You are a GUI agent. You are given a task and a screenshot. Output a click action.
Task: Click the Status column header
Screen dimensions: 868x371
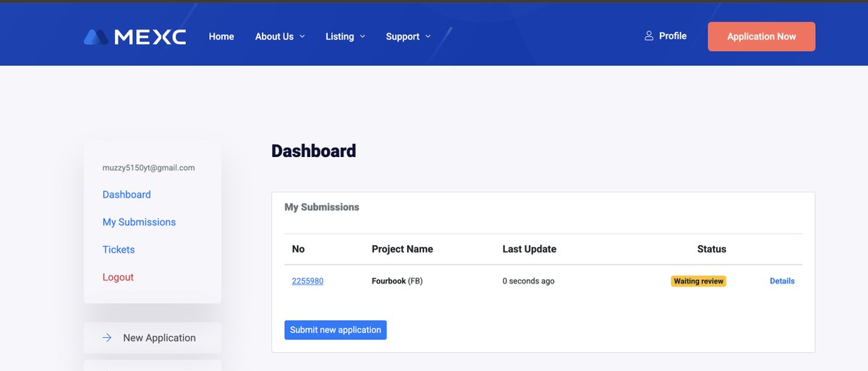click(x=712, y=249)
